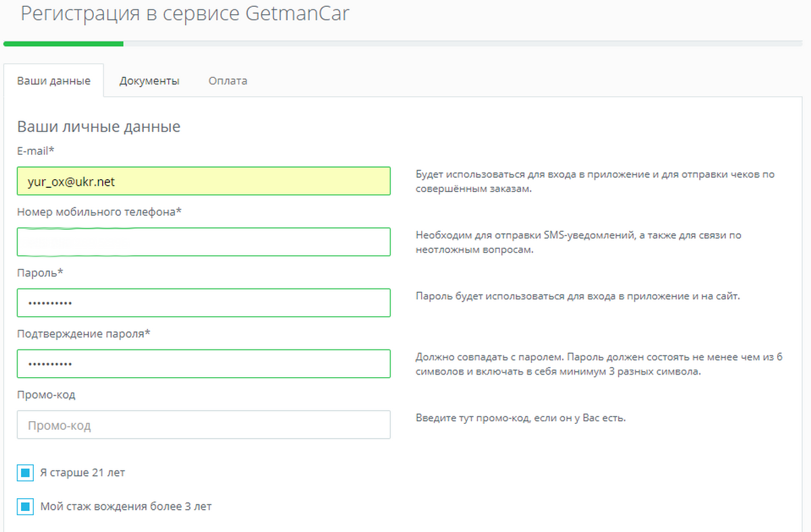Viewport: 811px width, 532px height.
Task: Click the Пароль* label above the password field
Action: [x=40, y=273]
